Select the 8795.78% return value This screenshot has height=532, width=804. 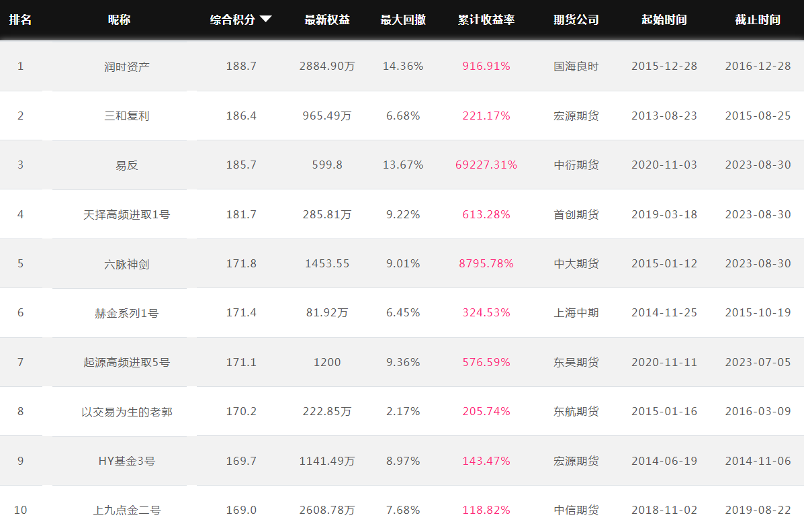pos(486,263)
